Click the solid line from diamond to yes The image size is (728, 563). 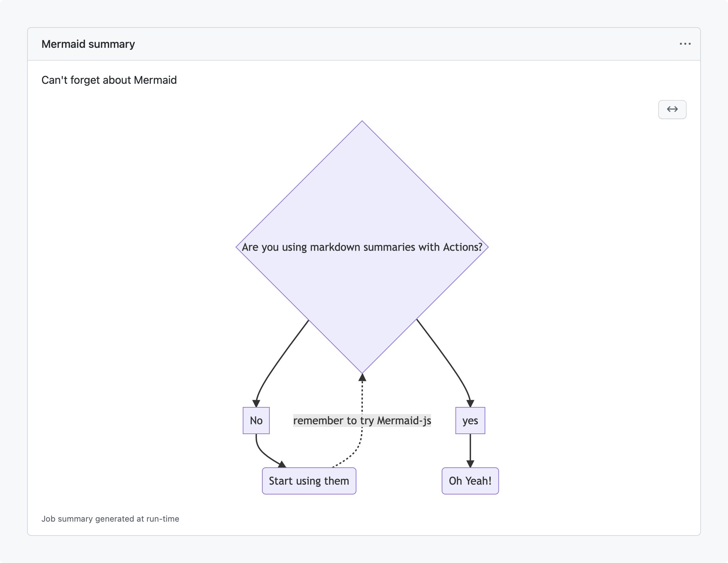(444, 356)
